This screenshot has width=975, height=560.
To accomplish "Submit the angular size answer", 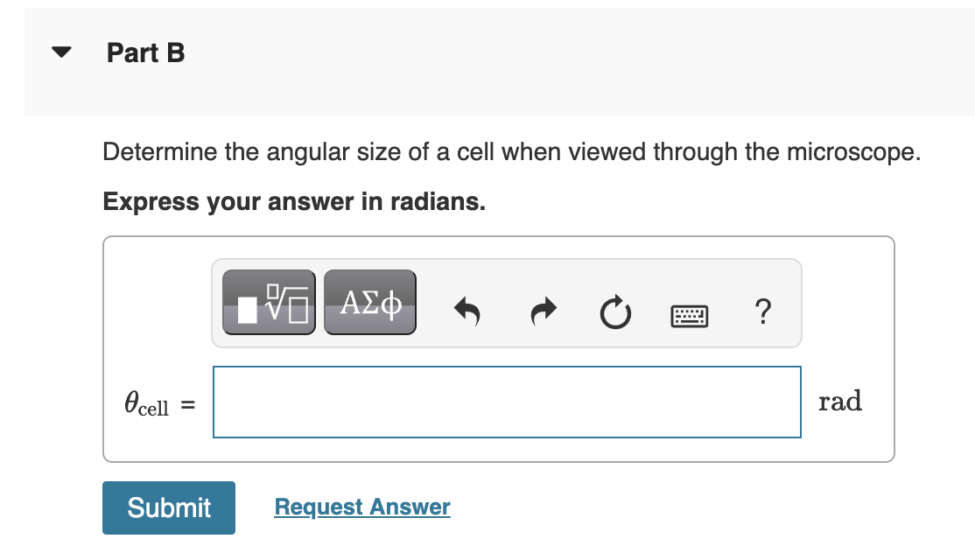I will 168,507.
